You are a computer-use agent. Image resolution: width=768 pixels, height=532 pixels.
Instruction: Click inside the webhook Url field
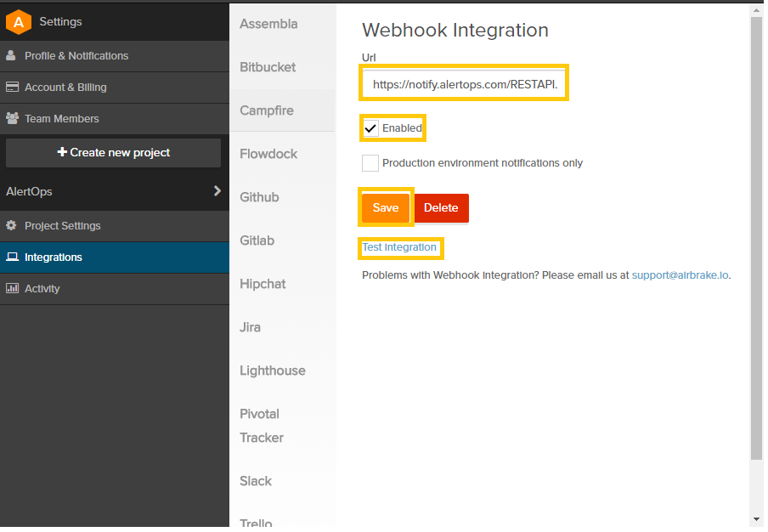[x=463, y=83]
